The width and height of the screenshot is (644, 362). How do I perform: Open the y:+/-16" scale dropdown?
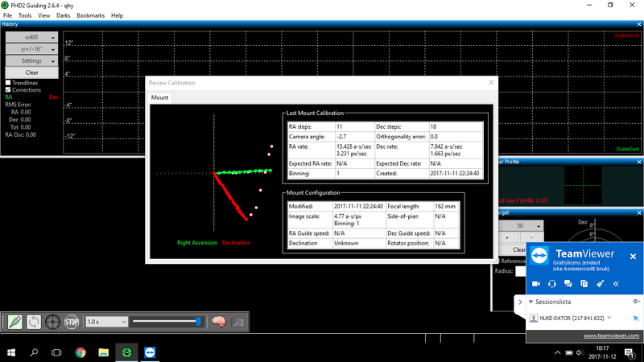point(31,49)
